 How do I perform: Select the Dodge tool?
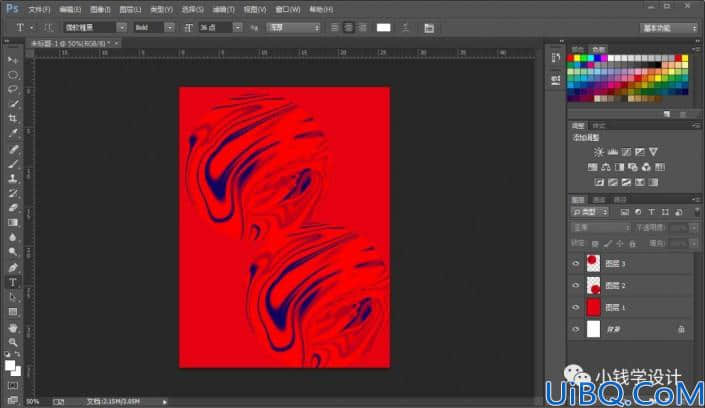pyautogui.click(x=13, y=252)
